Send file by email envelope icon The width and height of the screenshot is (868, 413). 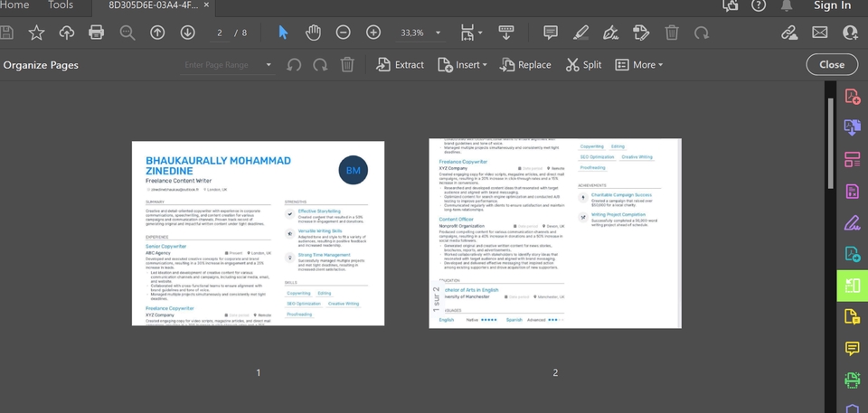click(x=820, y=33)
